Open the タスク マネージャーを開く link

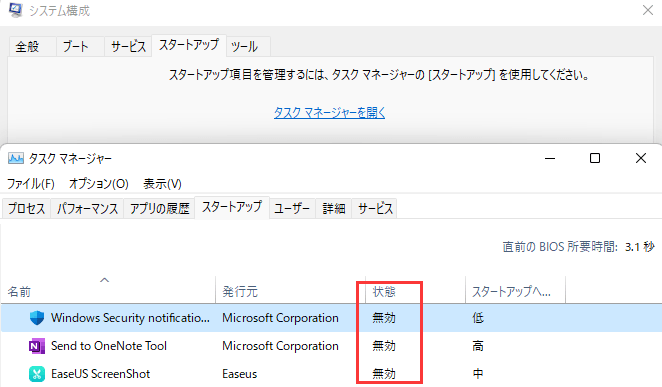point(329,113)
